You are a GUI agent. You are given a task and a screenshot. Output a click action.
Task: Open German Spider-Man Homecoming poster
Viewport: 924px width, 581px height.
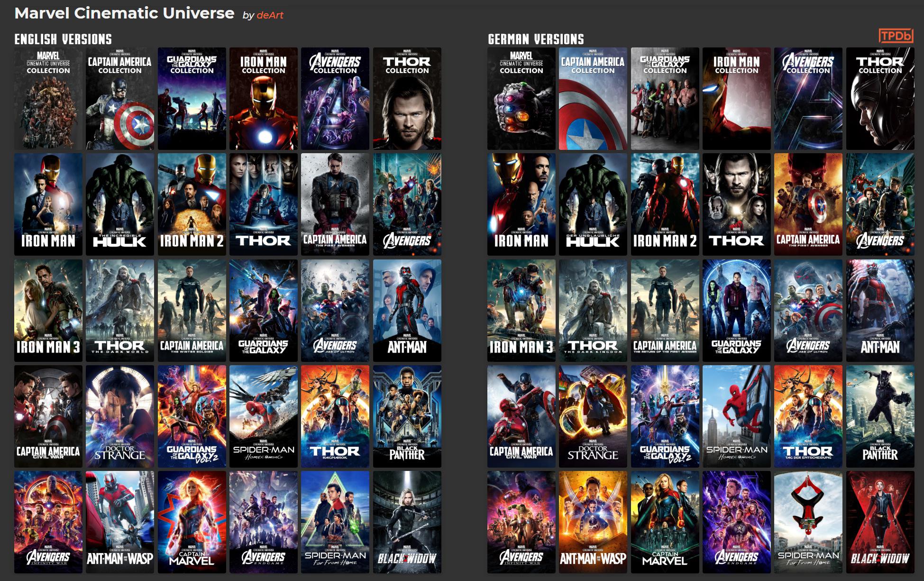[737, 416]
